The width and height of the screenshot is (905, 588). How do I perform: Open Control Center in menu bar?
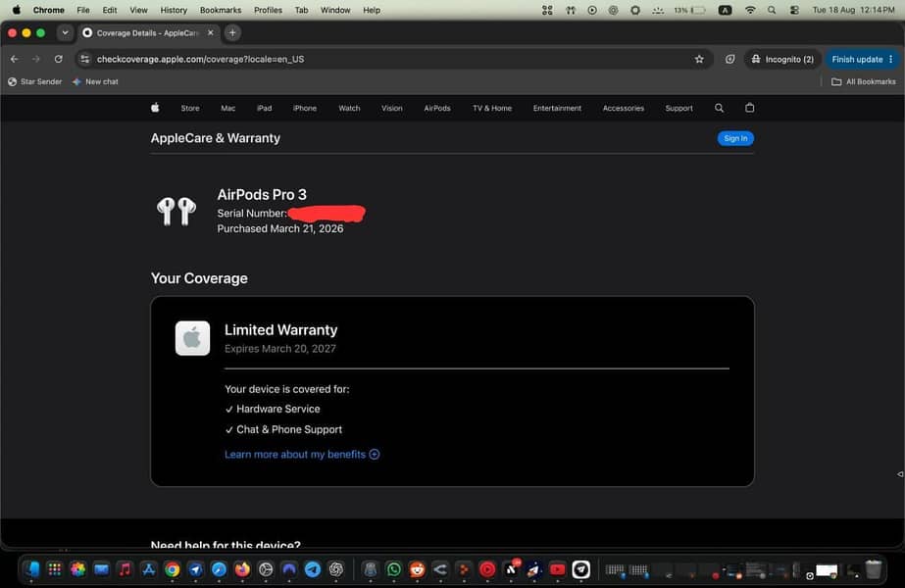coord(794,10)
